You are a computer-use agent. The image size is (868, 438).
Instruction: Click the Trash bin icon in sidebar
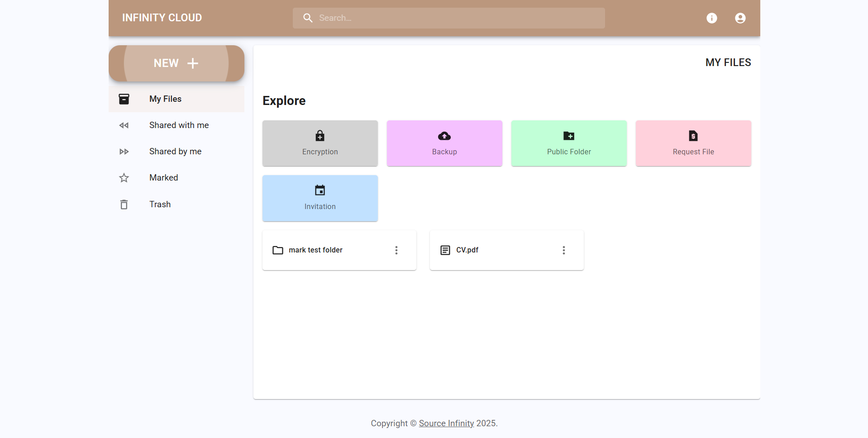pos(124,205)
